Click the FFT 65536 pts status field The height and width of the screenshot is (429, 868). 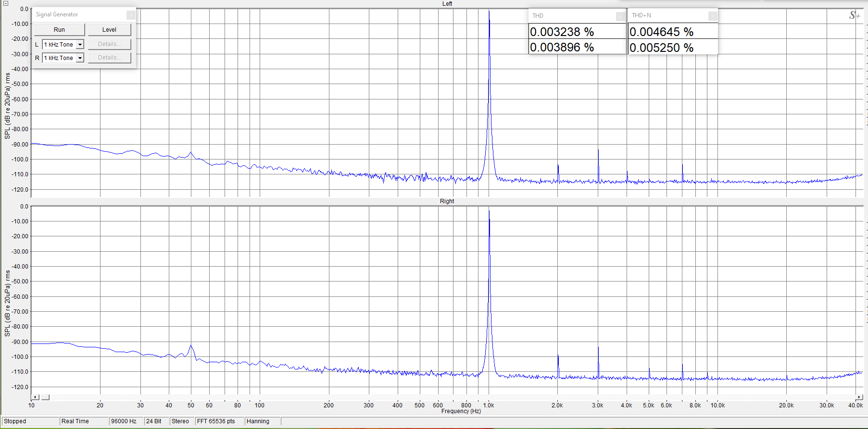(216, 421)
